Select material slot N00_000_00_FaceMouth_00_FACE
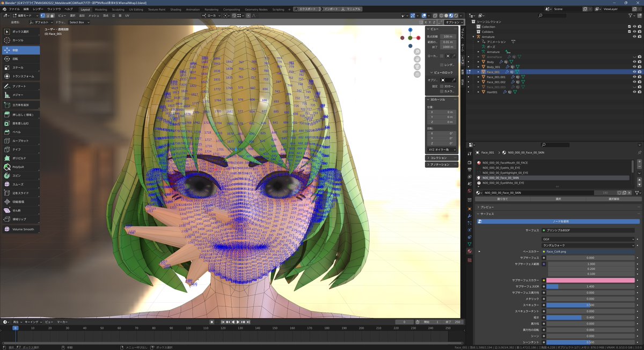The width and height of the screenshot is (644, 350). point(553,162)
